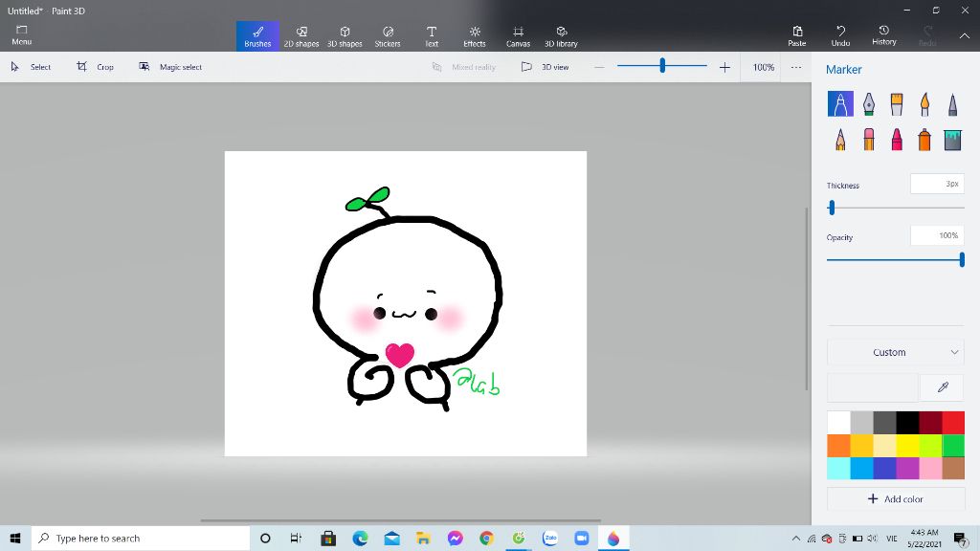Activate Magic select
The height and width of the screenshot is (551, 980).
(x=170, y=67)
